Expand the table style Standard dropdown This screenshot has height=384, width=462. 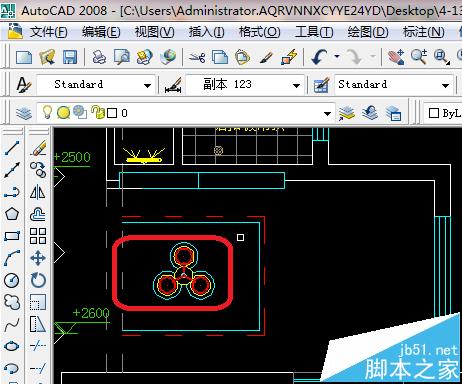pyautogui.click(x=445, y=85)
